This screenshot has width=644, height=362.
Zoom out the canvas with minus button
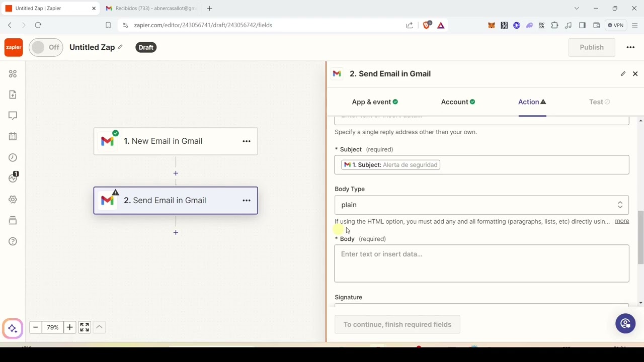click(x=35, y=327)
